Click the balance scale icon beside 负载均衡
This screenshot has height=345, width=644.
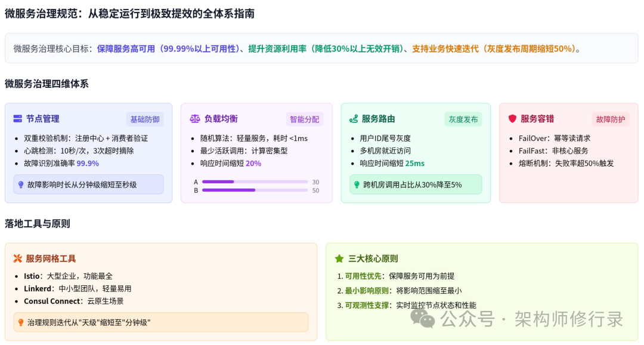click(x=194, y=119)
